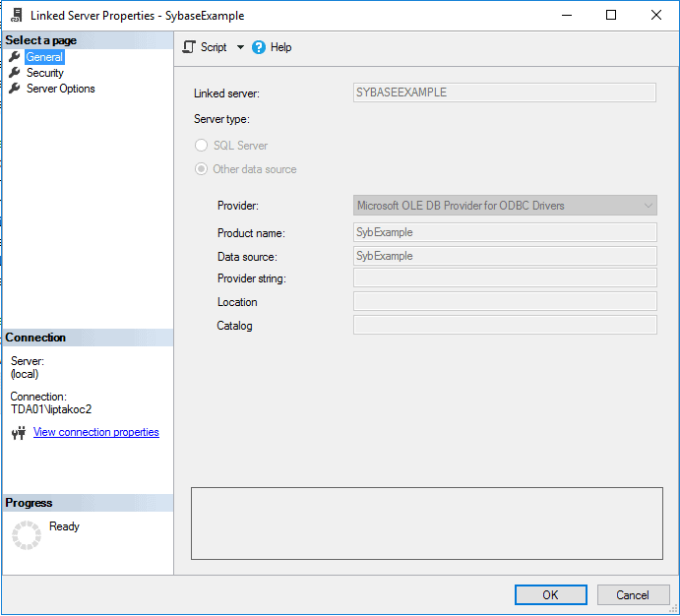Click the Ready status text
Image resolution: width=680 pixels, height=616 pixels.
pos(64,526)
